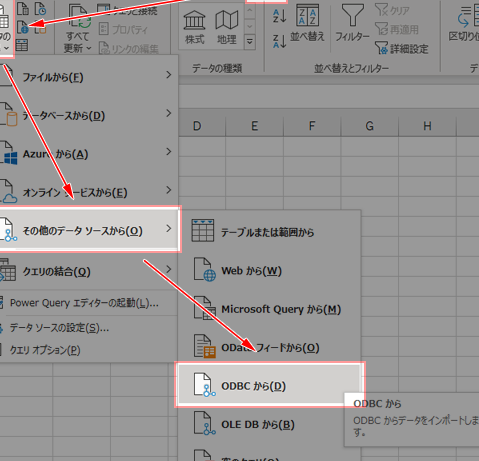
Task: Click the From Table/Range ribbon icon
Action: pyautogui.click(x=22, y=45)
